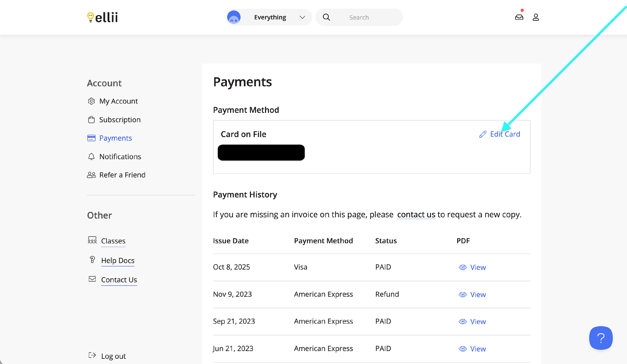627x364 pixels.
Task: Open the Help Docs link
Action: tap(118, 260)
